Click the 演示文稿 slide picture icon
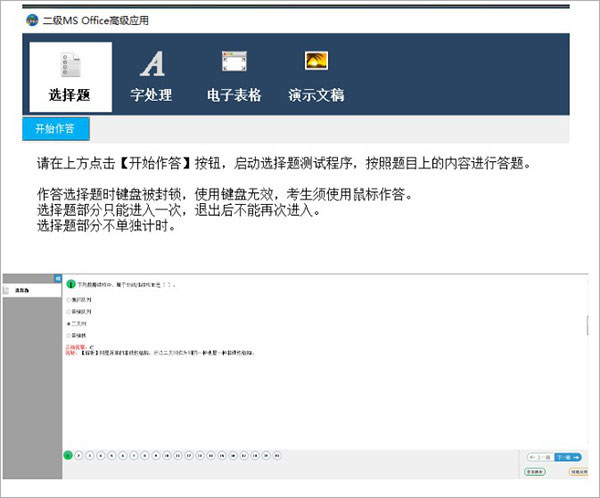The height and width of the screenshot is (498, 600). (x=316, y=62)
